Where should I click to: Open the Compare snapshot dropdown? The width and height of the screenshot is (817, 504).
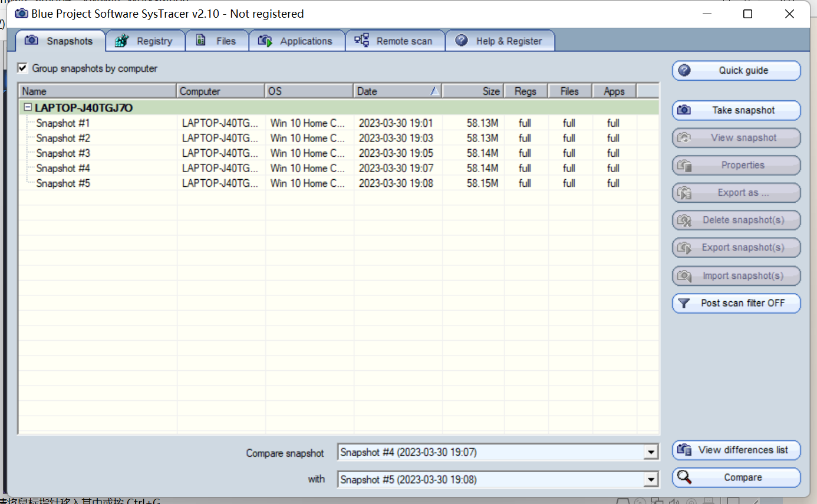coord(651,453)
